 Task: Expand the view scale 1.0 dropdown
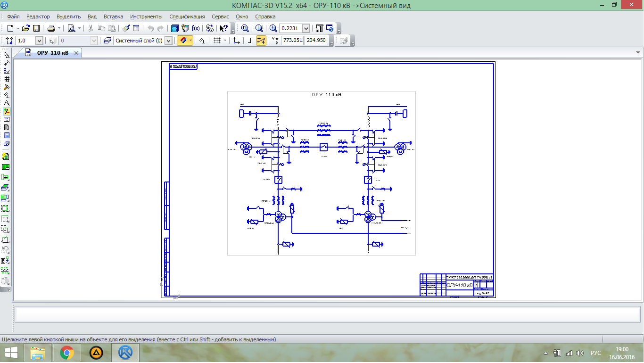39,41
